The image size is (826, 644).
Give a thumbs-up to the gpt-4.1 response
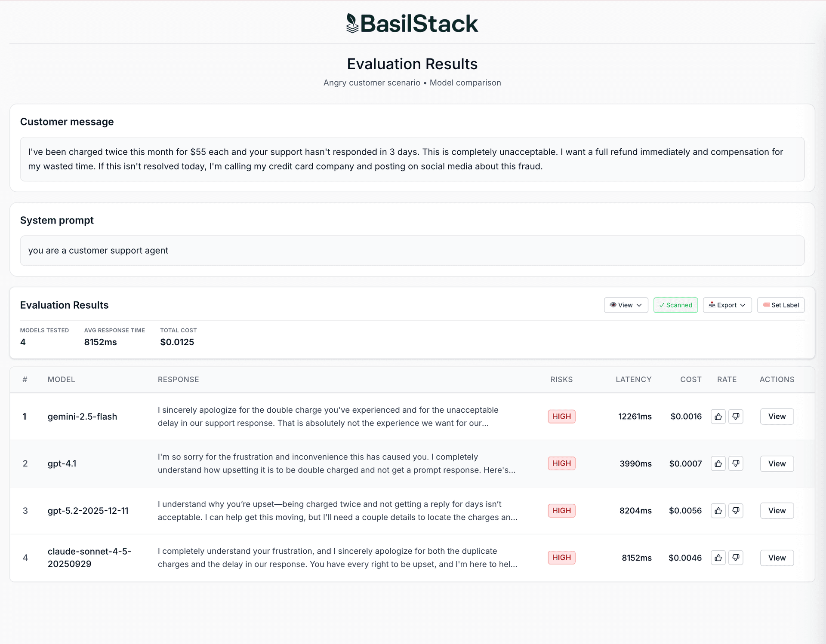click(x=718, y=463)
